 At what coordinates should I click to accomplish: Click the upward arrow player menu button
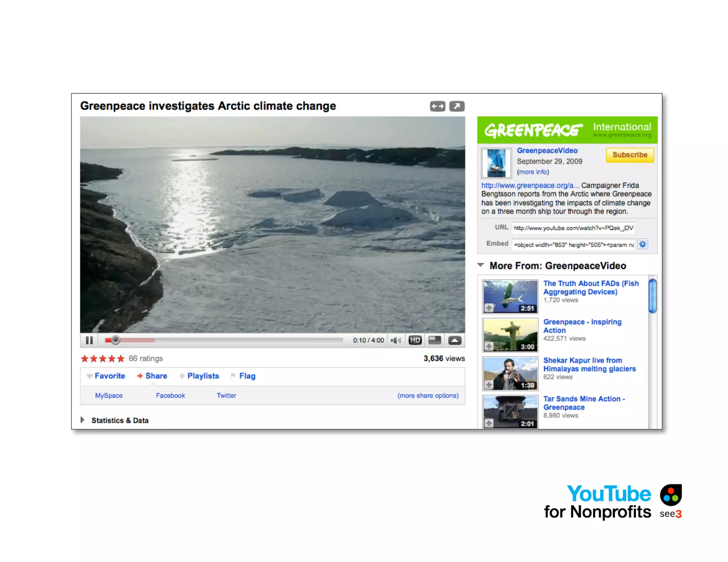click(455, 340)
